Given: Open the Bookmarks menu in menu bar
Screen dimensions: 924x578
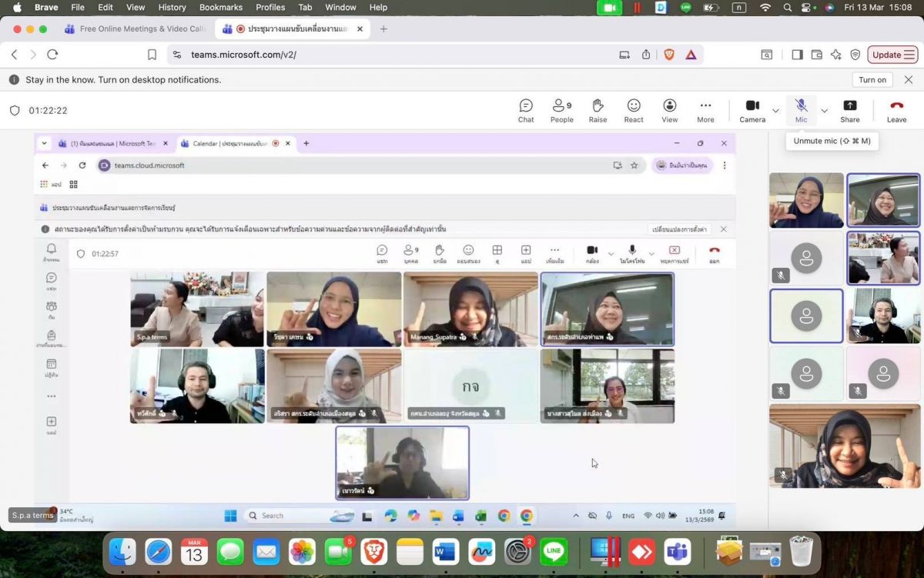Looking at the screenshot, I should tap(220, 7).
